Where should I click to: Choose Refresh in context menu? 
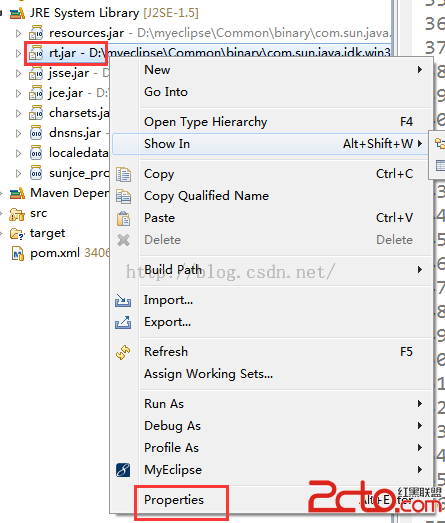(271, 352)
